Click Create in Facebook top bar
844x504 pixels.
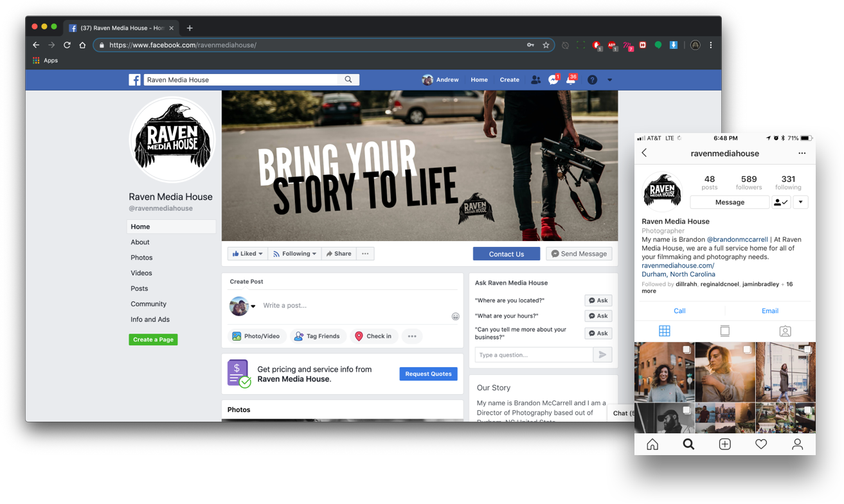click(509, 80)
